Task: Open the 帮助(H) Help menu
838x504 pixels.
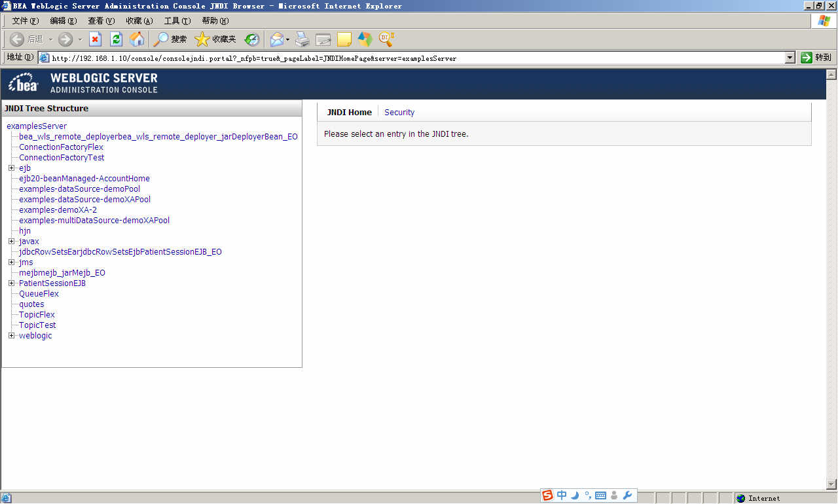Action: 215,21
